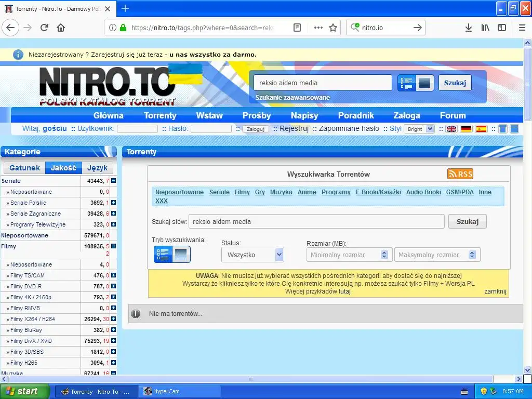Click the Hasło password input field
The width and height of the screenshot is (532, 399).
pyautogui.click(x=211, y=129)
